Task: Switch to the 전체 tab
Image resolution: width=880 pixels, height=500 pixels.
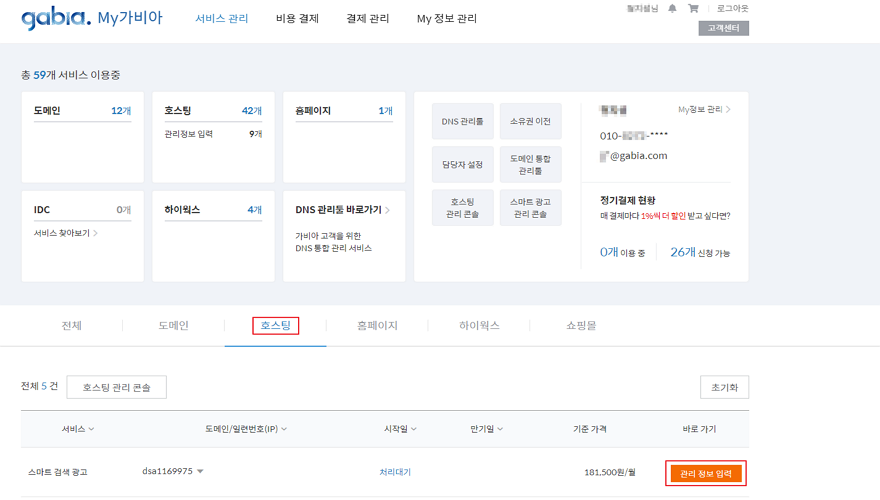Action: tap(71, 325)
